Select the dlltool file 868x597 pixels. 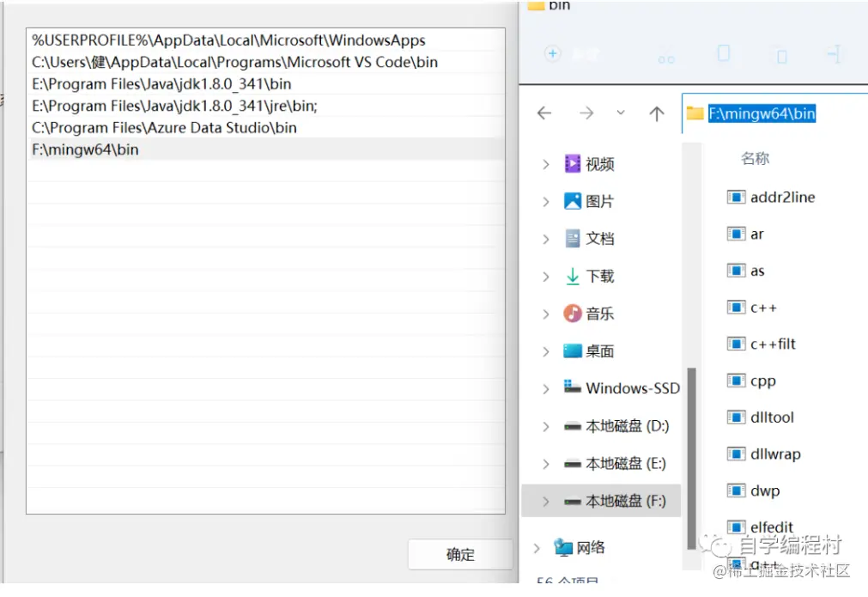coord(761,417)
